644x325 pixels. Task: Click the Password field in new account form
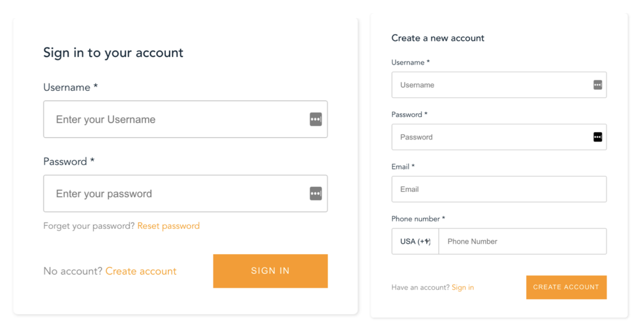coord(491,137)
